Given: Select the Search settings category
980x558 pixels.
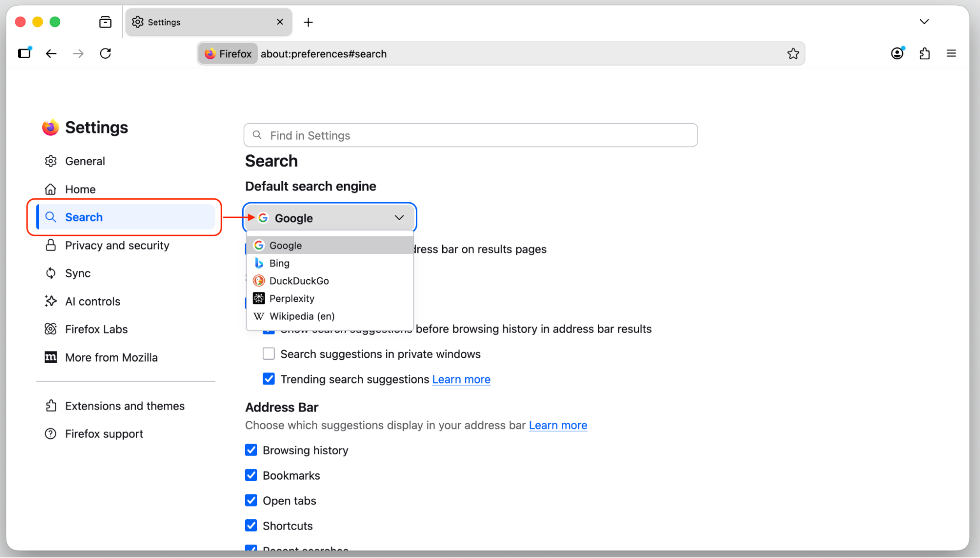Looking at the screenshot, I should click(126, 217).
